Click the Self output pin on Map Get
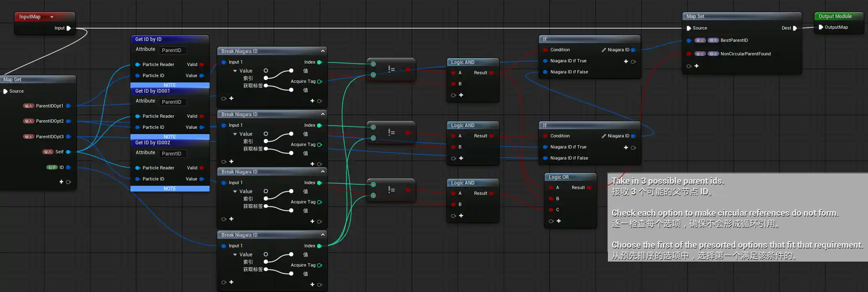The image size is (868, 292). pyautogui.click(x=68, y=152)
